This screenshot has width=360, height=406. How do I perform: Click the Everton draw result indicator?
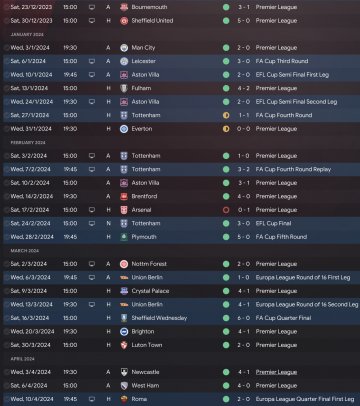tap(226, 129)
